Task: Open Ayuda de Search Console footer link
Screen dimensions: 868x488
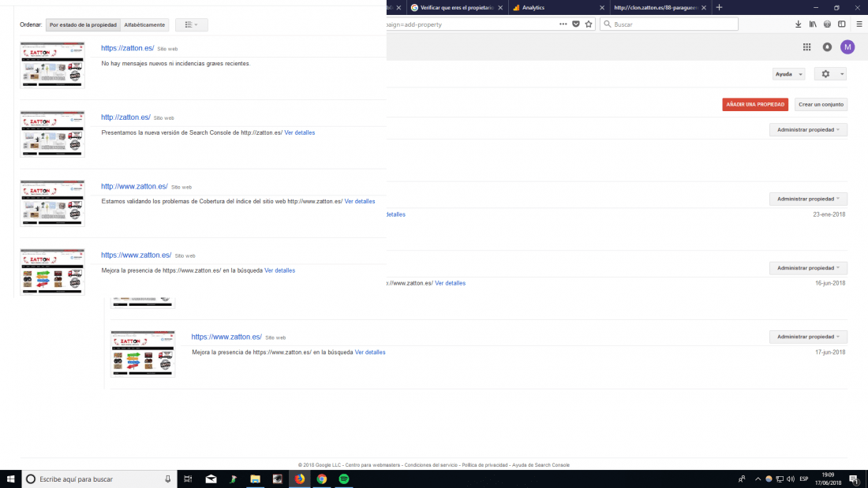Action: click(x=541, y=465)
